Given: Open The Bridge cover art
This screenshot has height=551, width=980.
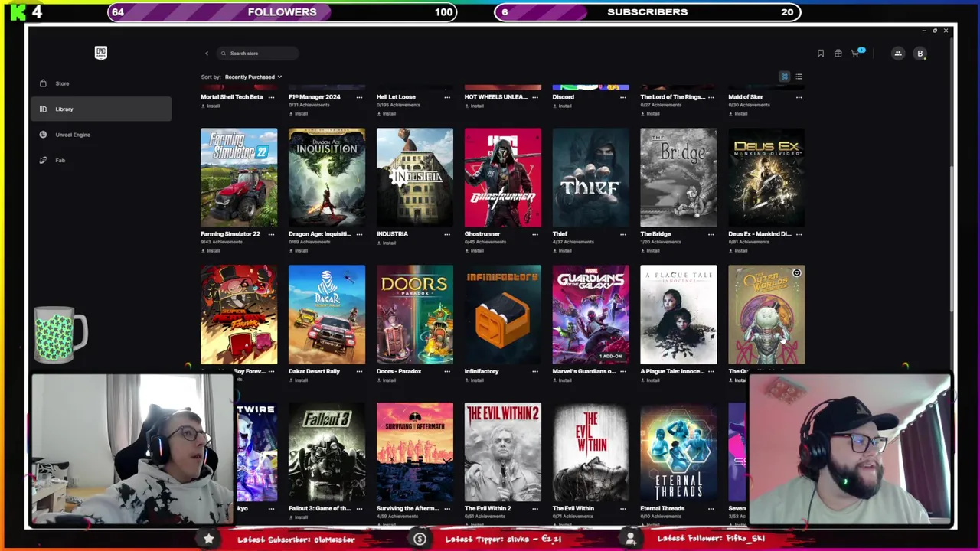Looking at the screenshot, I should tap(679, 178).
